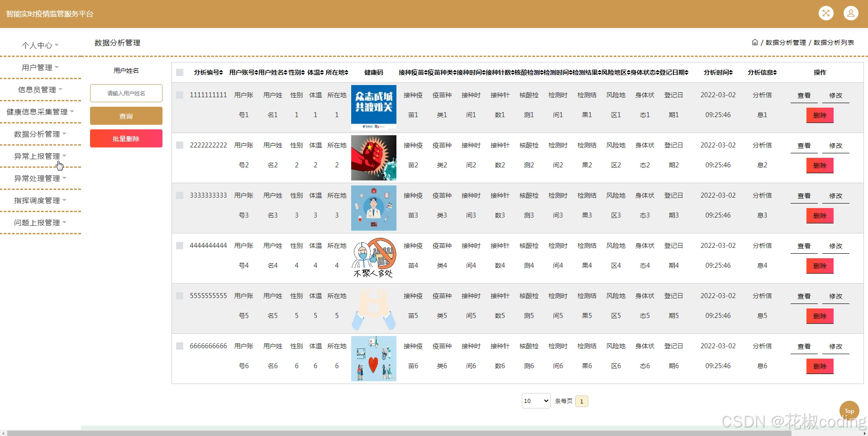Open the user profile avatar icon
The image size is (868, 436).
851,13
